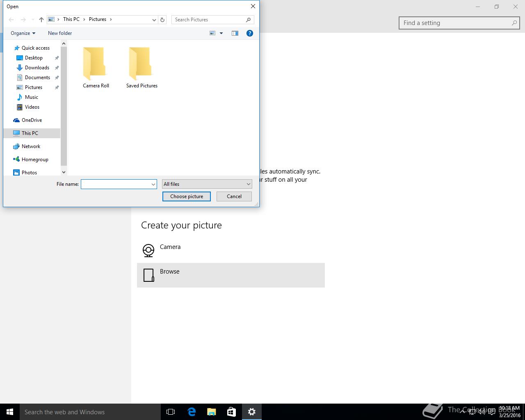
Task: Open Microsoft Edge from the taskbar
Action: 192,412
